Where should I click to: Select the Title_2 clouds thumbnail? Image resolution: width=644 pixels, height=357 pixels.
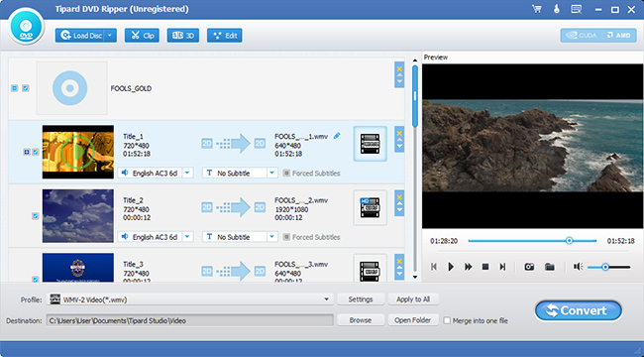[x=78, y=216]
